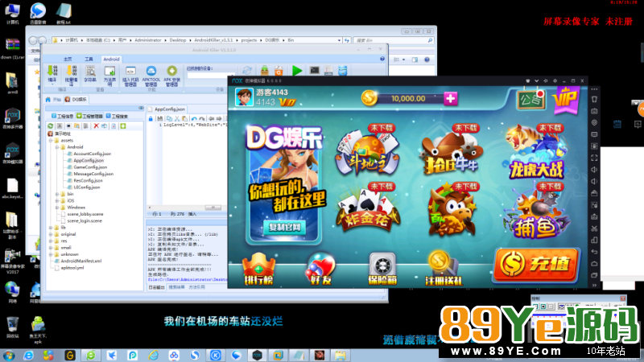The image size is (644, 362).
Task: Click the refresh icon in project toolbar
Action: point(51,126)
